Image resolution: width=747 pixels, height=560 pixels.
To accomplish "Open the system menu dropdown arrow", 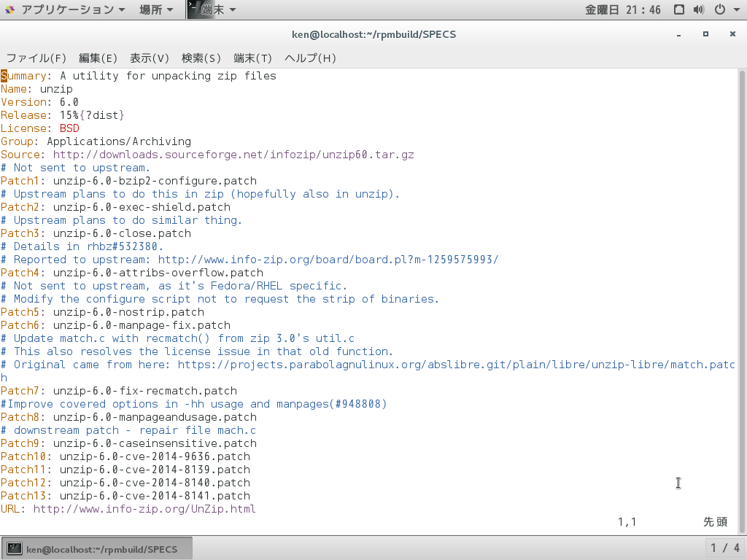I will click(735, 10).
